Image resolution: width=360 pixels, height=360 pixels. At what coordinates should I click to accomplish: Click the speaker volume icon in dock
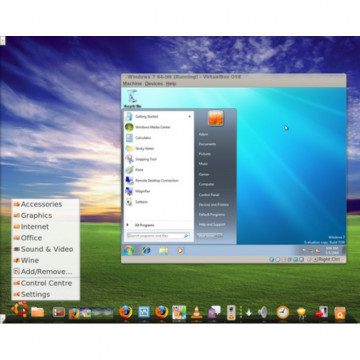(263, 312)
